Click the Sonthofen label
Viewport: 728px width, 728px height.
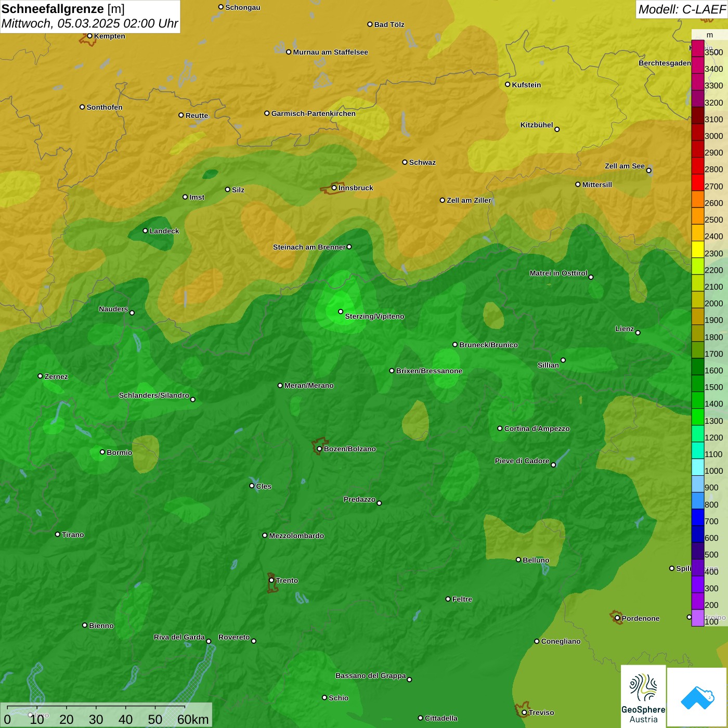point(105,107)
